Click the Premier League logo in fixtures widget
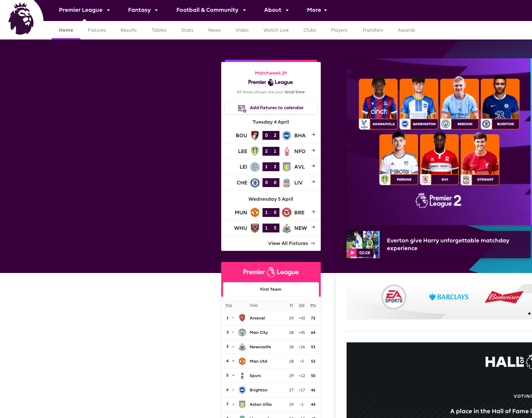Screen dimensions: 532x418 coord(271,82)
